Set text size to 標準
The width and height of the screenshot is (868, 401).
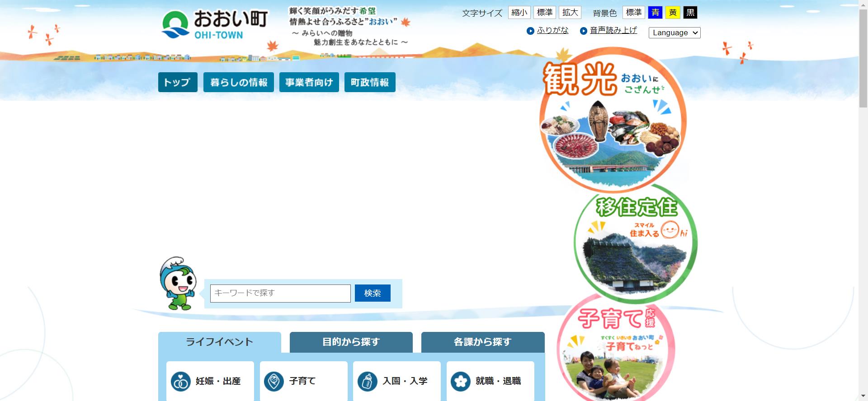[x=544, y=13]
